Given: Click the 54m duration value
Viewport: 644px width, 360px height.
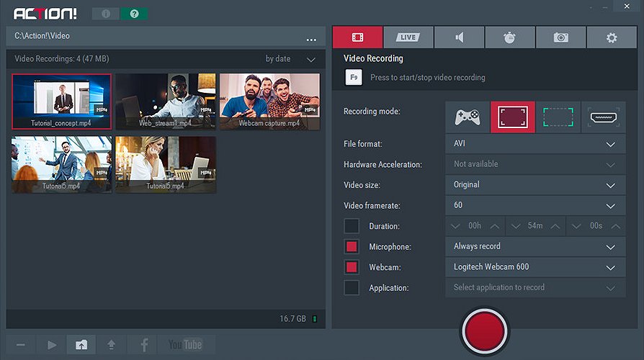Looking at the screenshot, I should (x=535, y=226).
